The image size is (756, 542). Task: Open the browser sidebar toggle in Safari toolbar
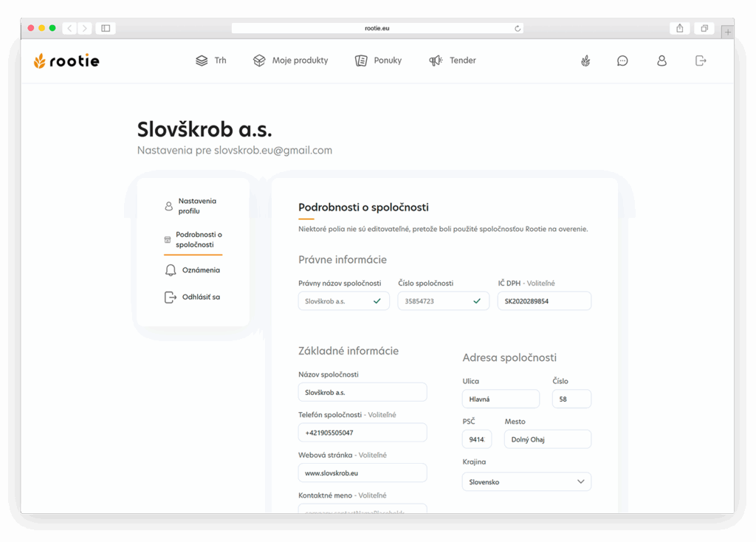(104, 28)
